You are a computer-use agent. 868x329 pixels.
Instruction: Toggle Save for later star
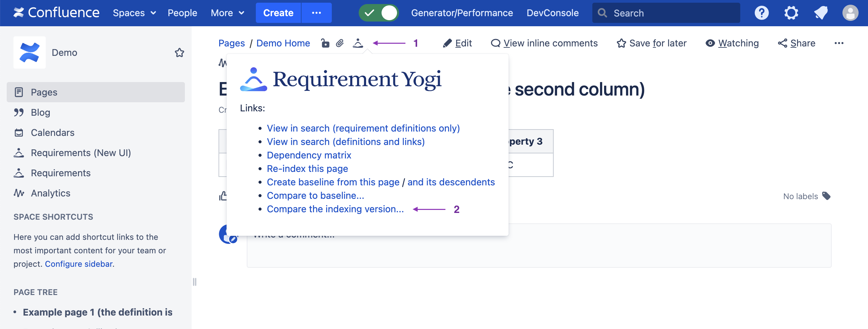[652, 43]
